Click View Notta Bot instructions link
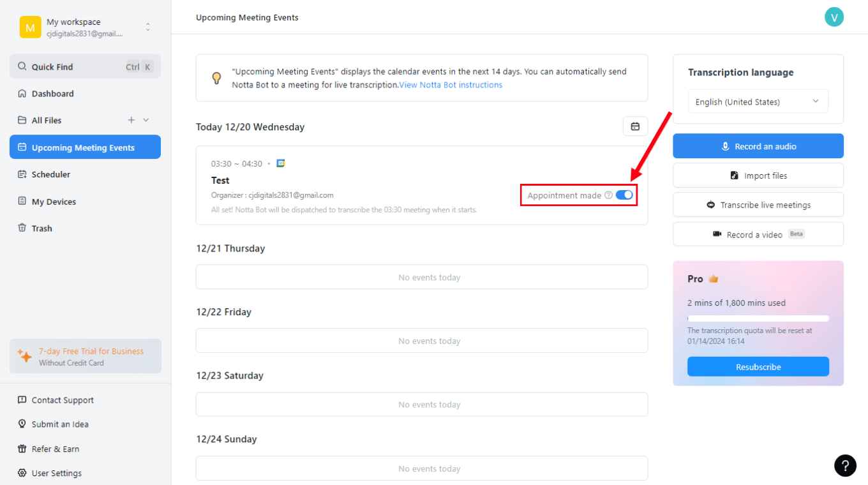The width and height of the screenshot is (868, 485). (451, 85)
